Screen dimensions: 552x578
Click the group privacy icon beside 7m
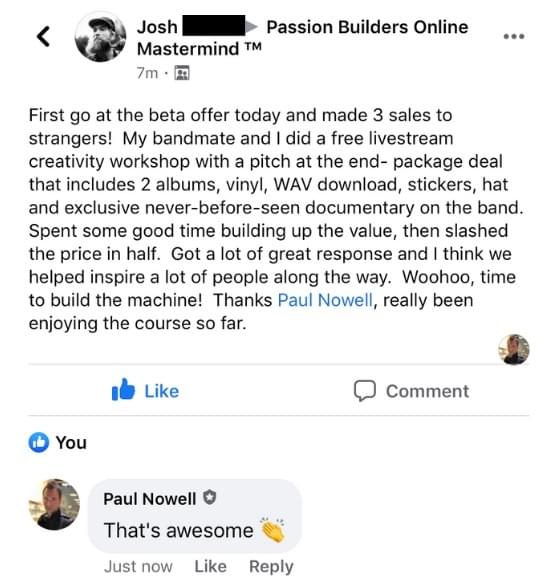182,73
